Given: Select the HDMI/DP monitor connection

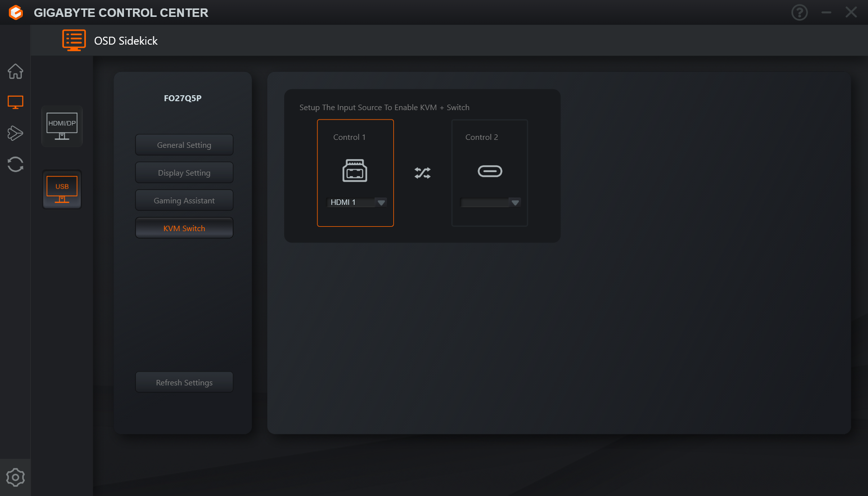Looking at the screenshot, I should click(62, 126).
